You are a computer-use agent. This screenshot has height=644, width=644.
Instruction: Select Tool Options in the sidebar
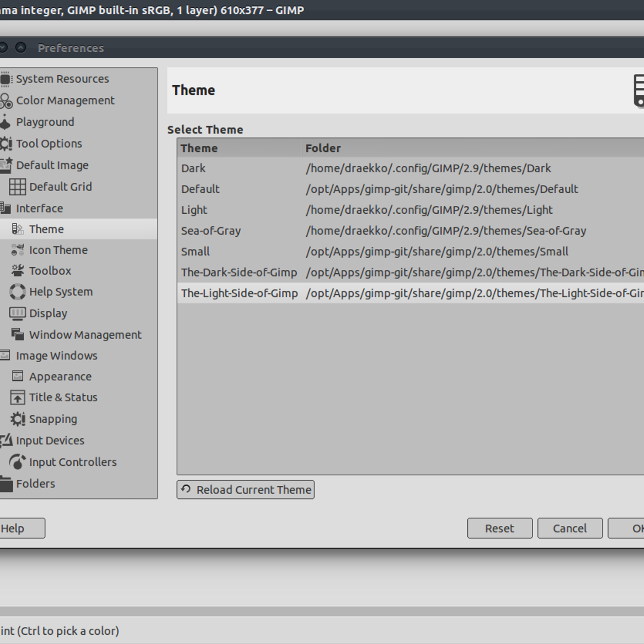coord(49,144)
